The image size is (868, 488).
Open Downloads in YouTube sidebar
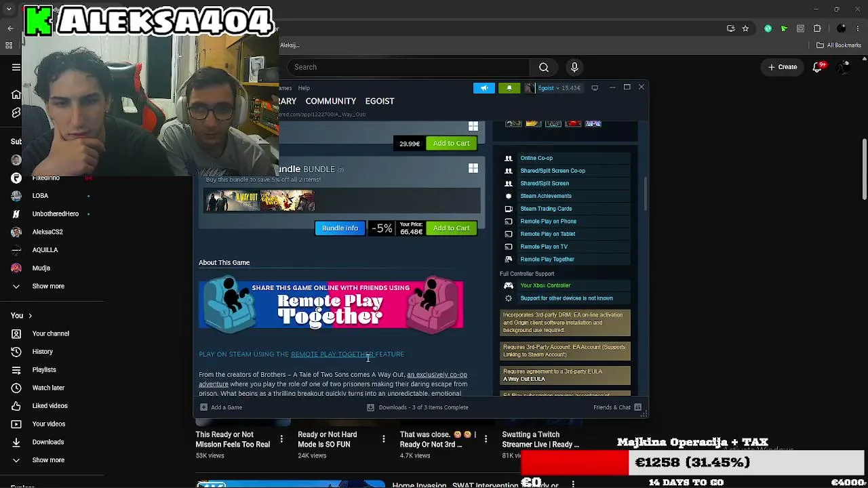coord(48,442)
